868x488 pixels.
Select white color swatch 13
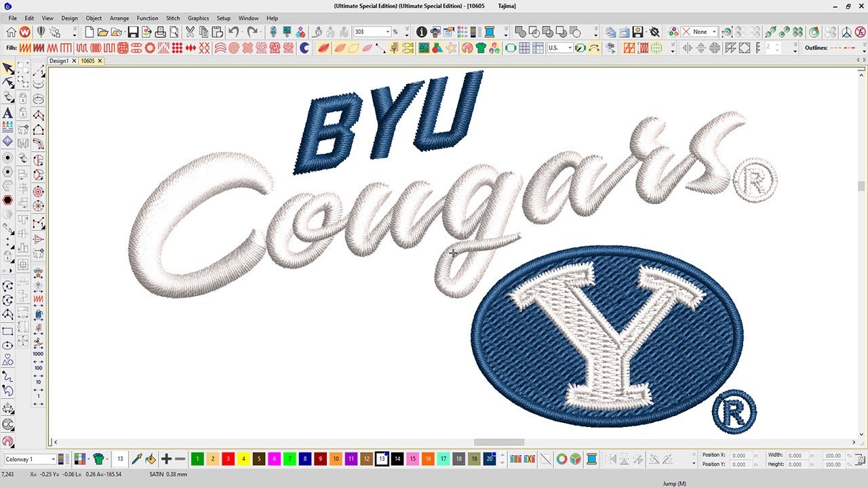click(382, 459)
